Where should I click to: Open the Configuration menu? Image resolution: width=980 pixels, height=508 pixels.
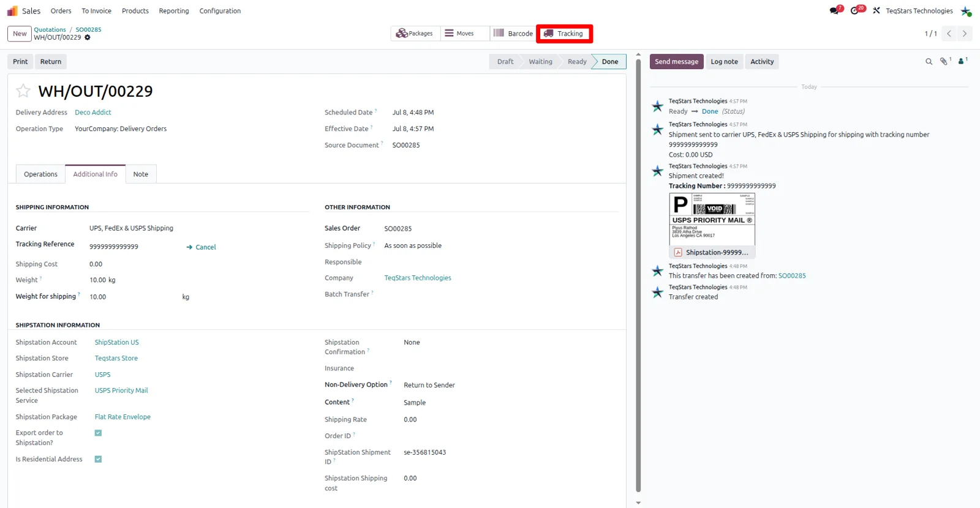(x=220, y=11)
